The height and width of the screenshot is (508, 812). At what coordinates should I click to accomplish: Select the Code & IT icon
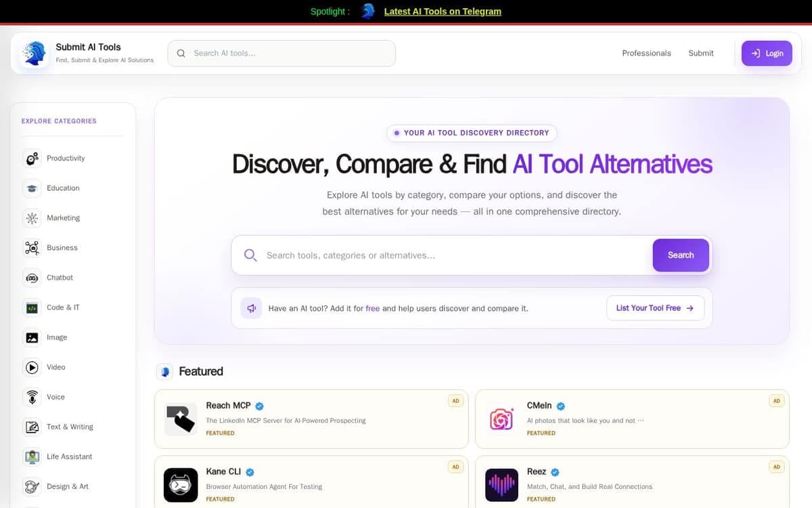(x=32, y=308)
